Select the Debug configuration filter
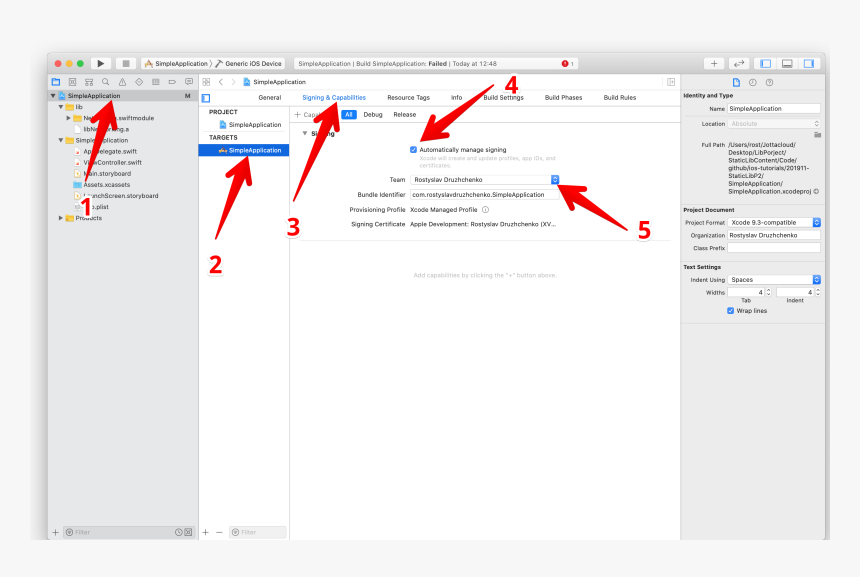Viewport: 860px width, 577px height. point(373,115)
